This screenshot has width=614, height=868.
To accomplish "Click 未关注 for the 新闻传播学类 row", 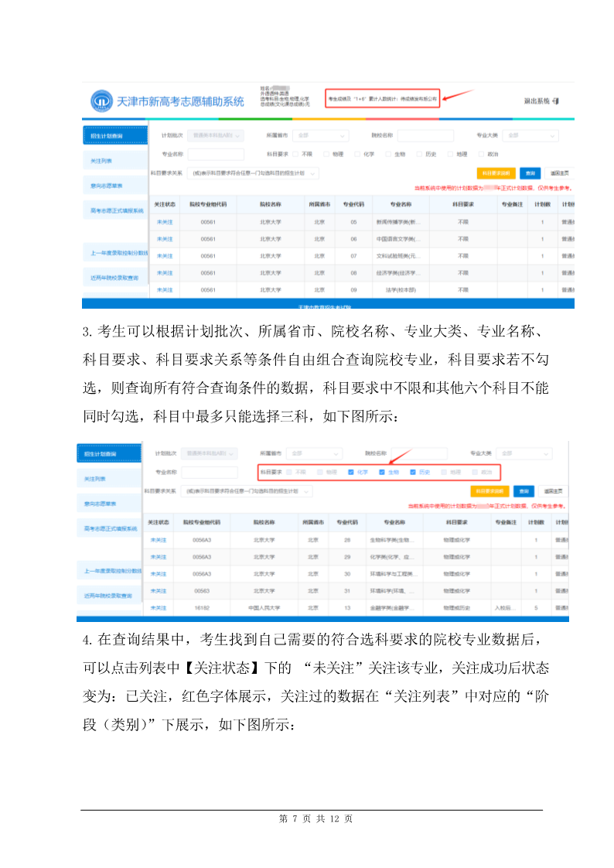I will point(165,222).
